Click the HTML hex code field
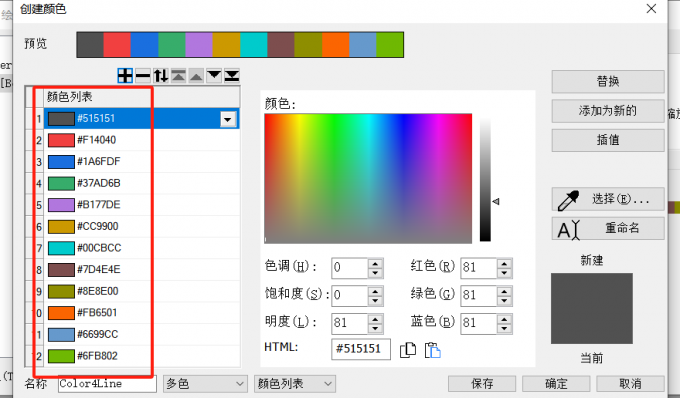 pos(361,349)
